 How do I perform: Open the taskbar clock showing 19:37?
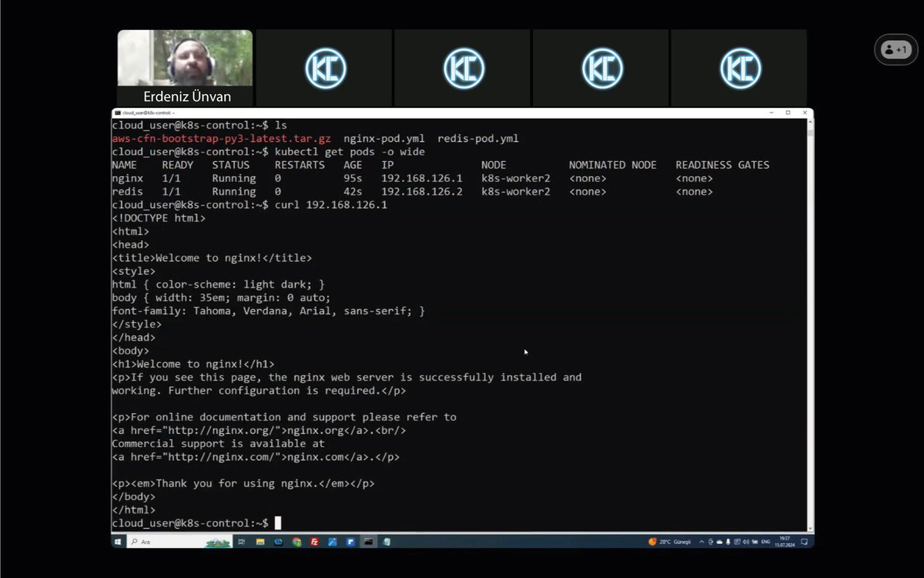tap(785, 543)
